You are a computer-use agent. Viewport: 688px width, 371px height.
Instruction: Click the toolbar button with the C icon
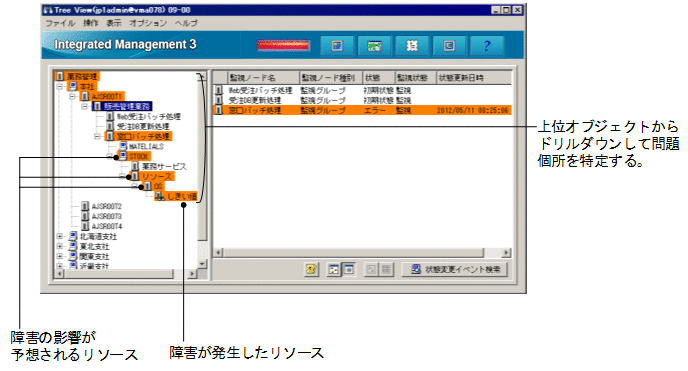point(449,46)
